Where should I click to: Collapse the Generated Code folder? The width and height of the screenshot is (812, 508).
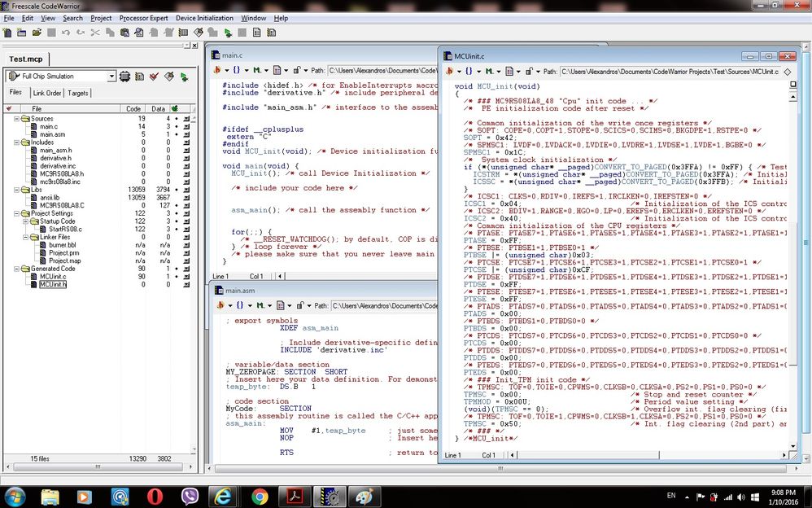(x=16, y=269)
